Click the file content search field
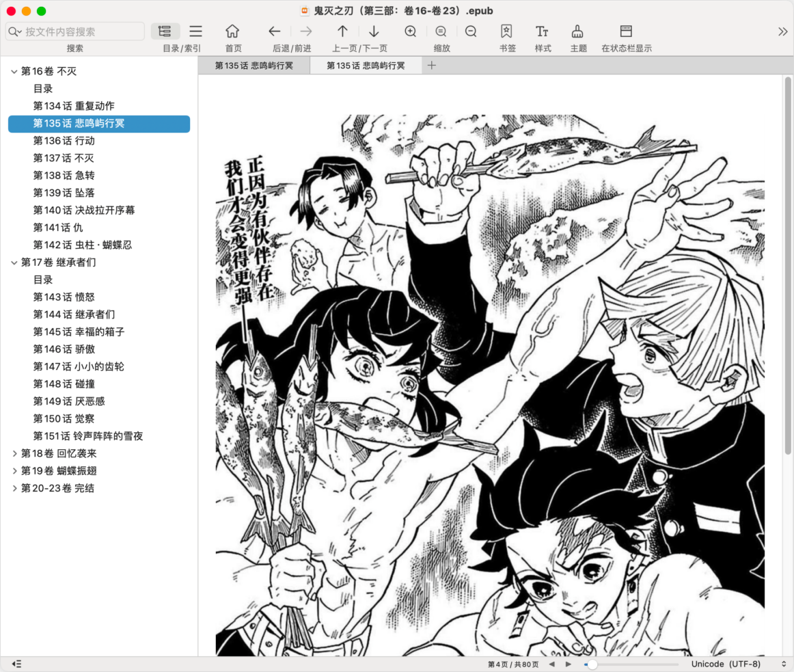Screen dimensions: 794x672 (x=75, y=31)
